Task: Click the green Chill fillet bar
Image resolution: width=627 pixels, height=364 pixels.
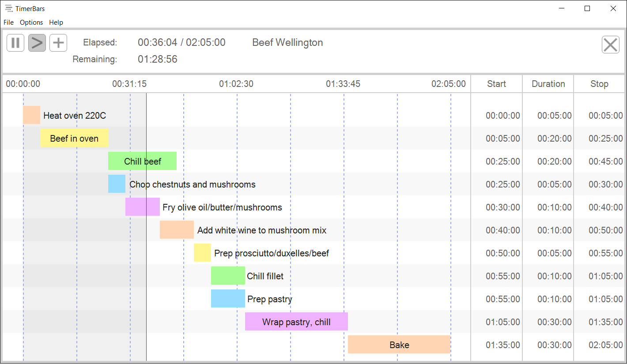Action: tap(228, 276)
